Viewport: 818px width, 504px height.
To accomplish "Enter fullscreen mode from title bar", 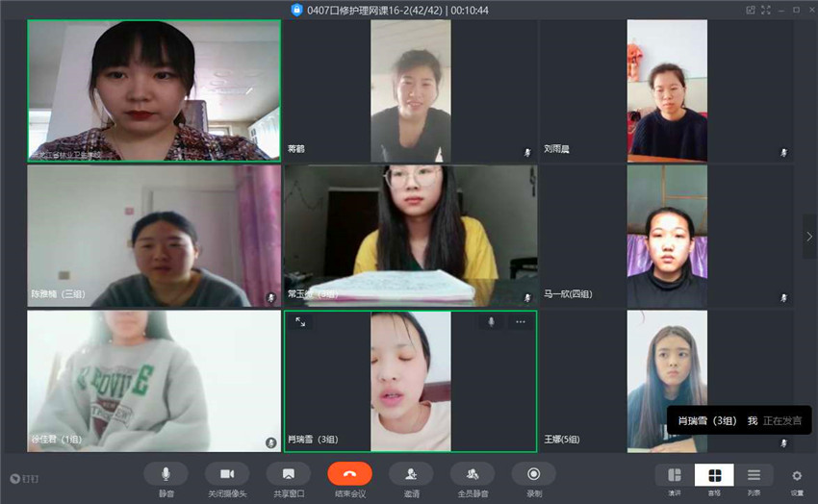I will 765,10.
